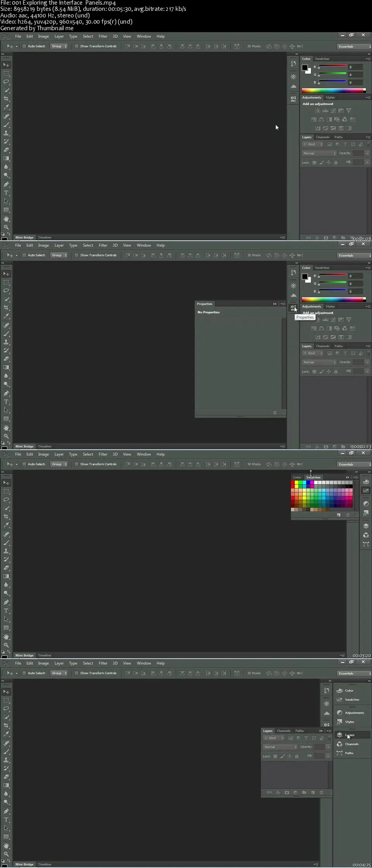Click the R value field in 00:01:08 Color panel
The width and height of the screenshot is (372, 868).
[356, 67]
